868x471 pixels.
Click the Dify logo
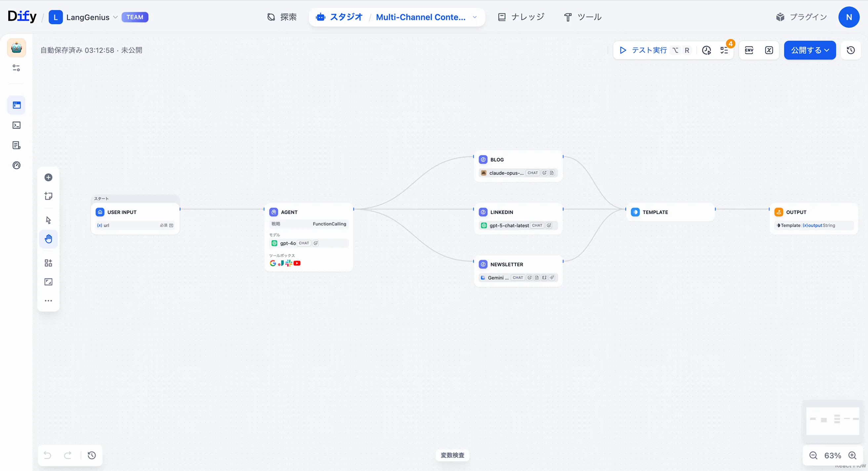[x=22, y=17]
